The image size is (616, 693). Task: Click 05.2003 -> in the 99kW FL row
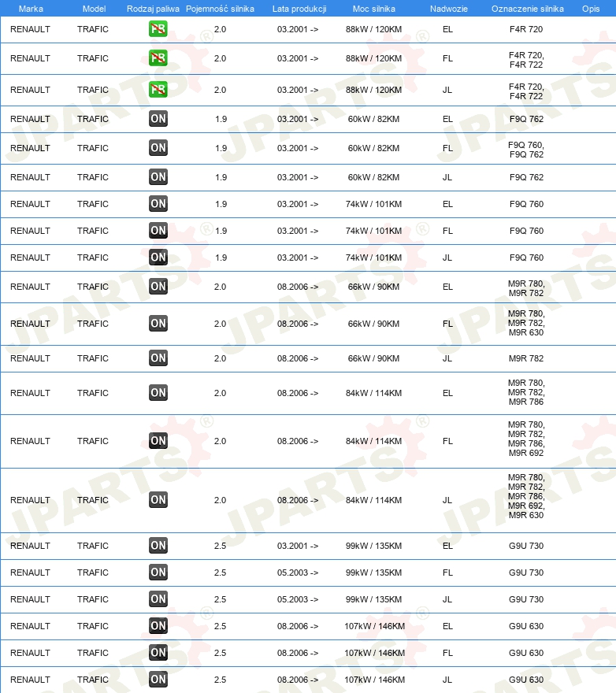(x=298, y=573)
